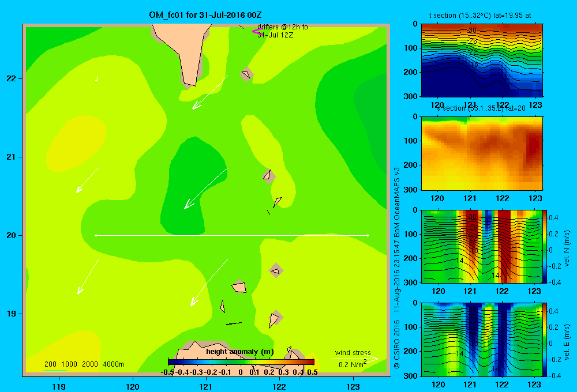This screenshot has height=392, width=577.
Task: Click the "200" depth contour legend entry
Action: (x=50, y=364)
